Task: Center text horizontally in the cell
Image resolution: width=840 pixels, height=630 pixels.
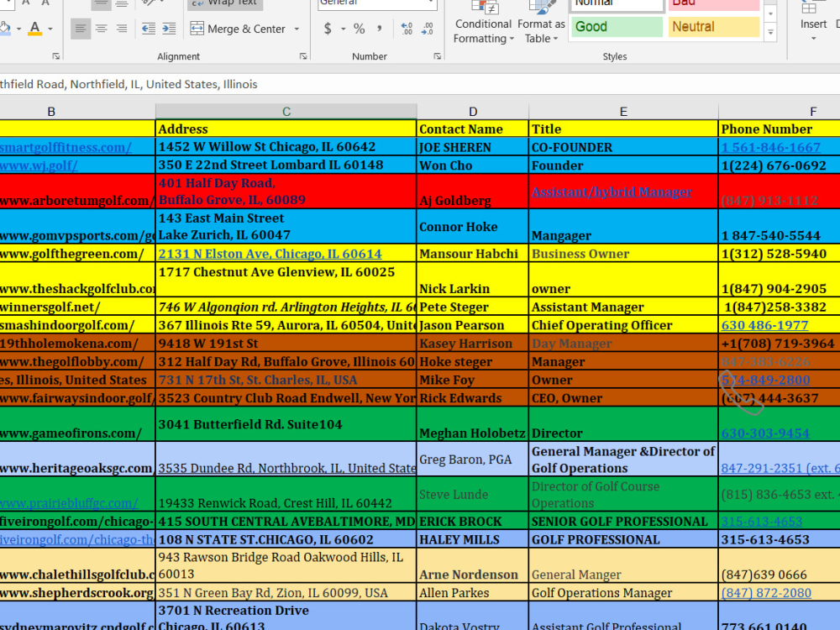Action: point(102,29)
